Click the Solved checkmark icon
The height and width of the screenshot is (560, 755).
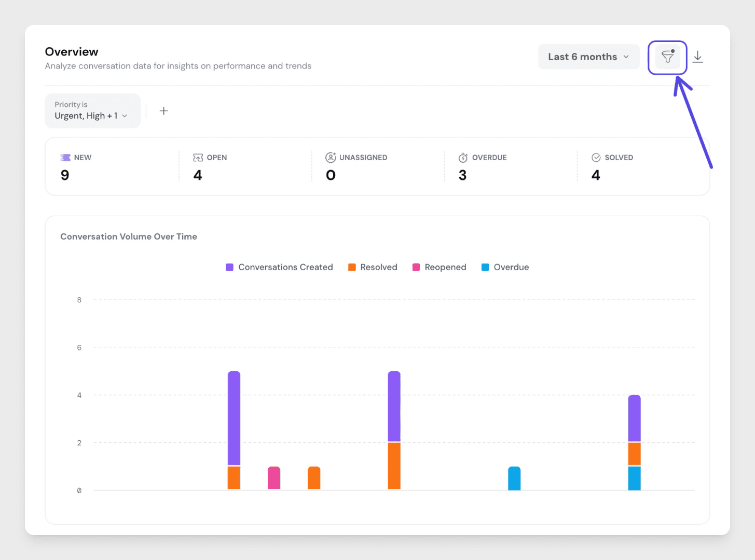[596, 158]
